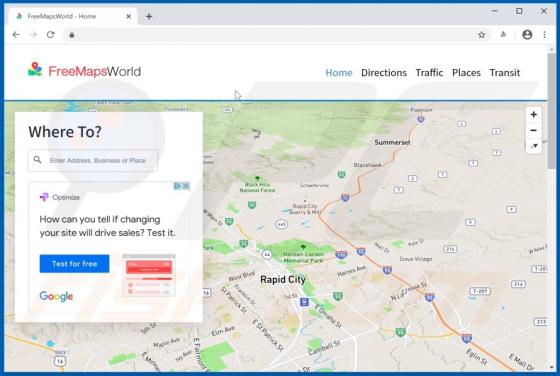The width and height of the screenshot is (560, 376).
Task: Open Chrome's three-dot menu
Action: point(544,35)
